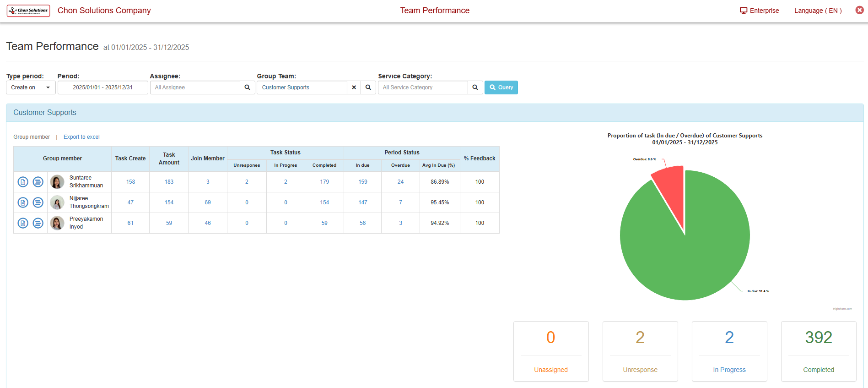Image resolution: width=868 pixels, height=388 pixels.
Task: Click list icon in Suntaree Srikhammuan row
Action: pyautogui.click(x=38, y=182)
